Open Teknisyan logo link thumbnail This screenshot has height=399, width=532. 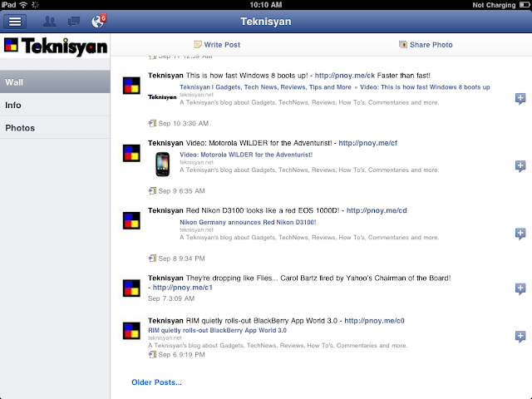pyautogui.click(x=162, y=97)
